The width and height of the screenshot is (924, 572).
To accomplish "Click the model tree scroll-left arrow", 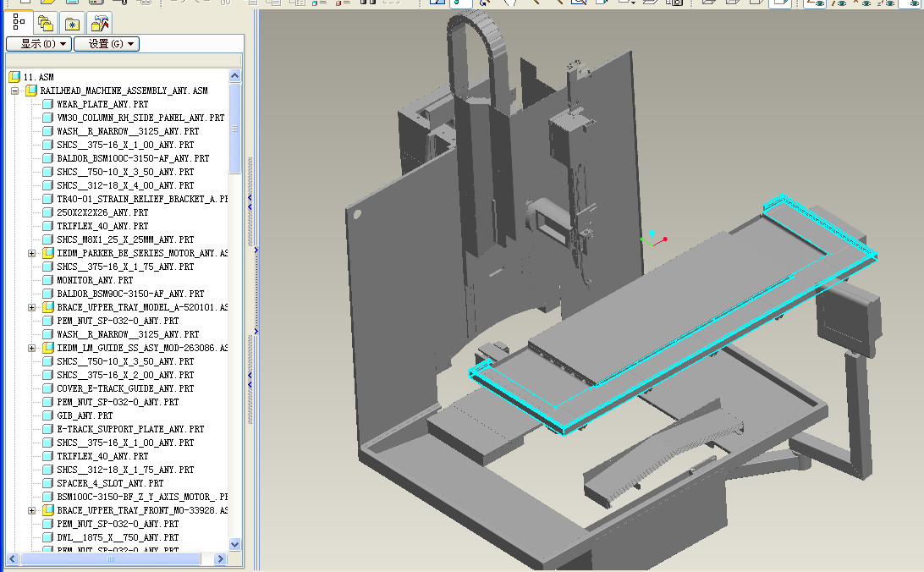I will 13,558.
